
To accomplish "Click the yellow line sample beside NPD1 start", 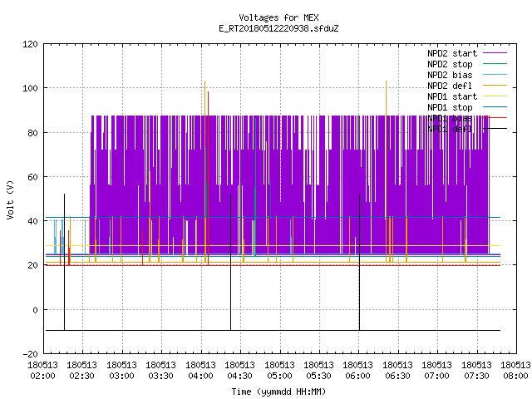I will [x=495, y=96].
